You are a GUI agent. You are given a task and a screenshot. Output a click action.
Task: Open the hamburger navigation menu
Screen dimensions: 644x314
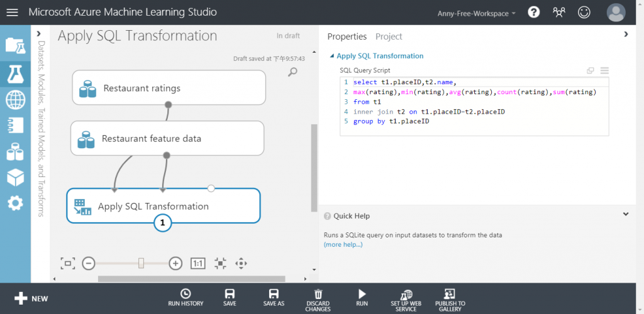tap(13, 13)
